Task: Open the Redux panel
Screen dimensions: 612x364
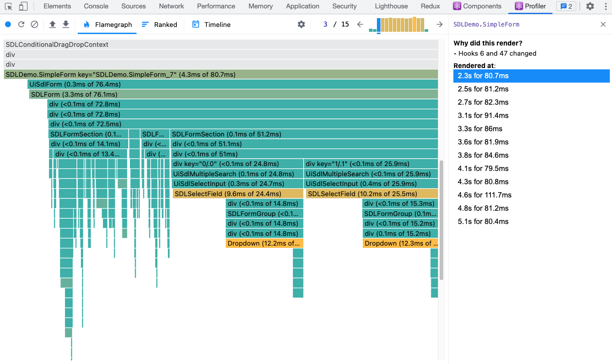Action: click(430, 6)
